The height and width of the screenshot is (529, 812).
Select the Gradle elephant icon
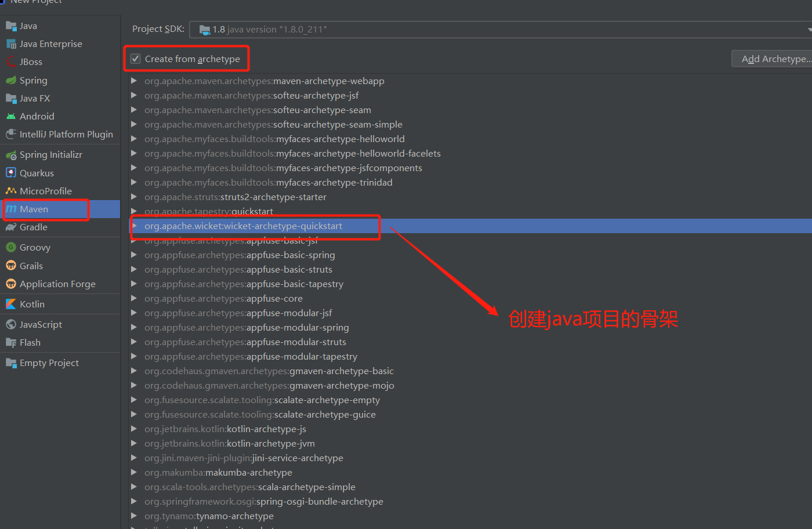[11, 227]
